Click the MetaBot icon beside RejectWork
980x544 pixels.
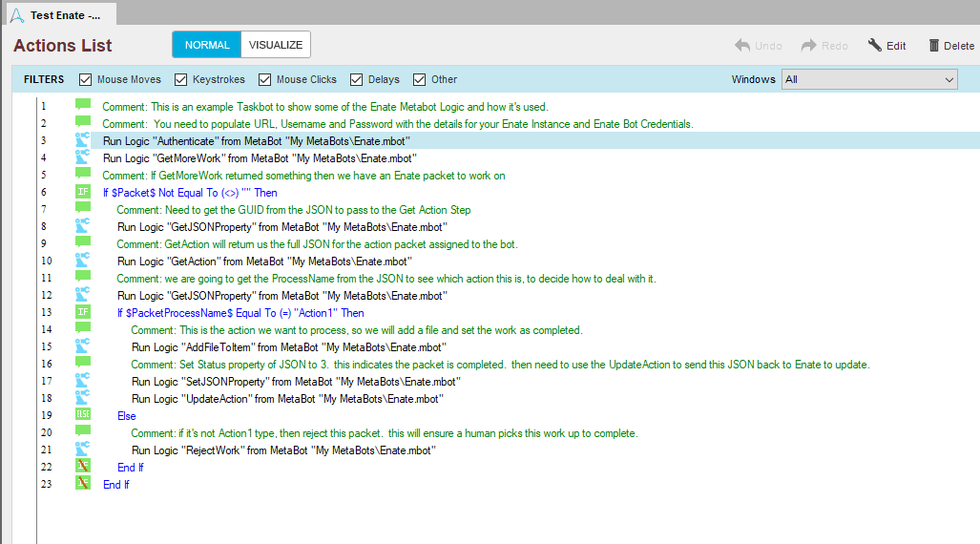(x=82, y=449)
